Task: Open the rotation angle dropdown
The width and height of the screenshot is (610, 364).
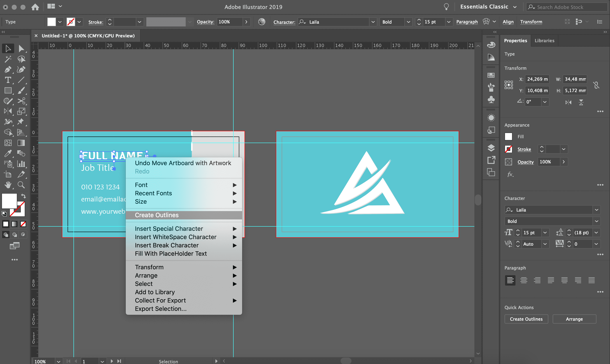Action: pos(545,102)
